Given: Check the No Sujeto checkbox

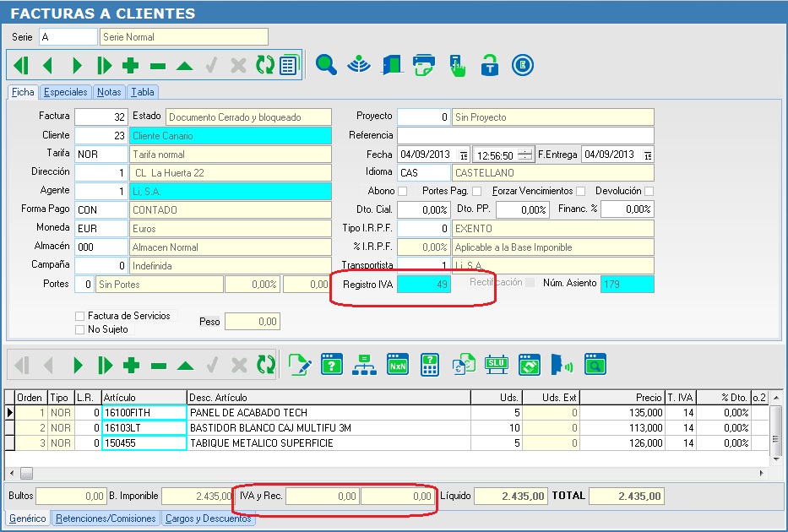Looking at the screenshot, I should (80, 329).
